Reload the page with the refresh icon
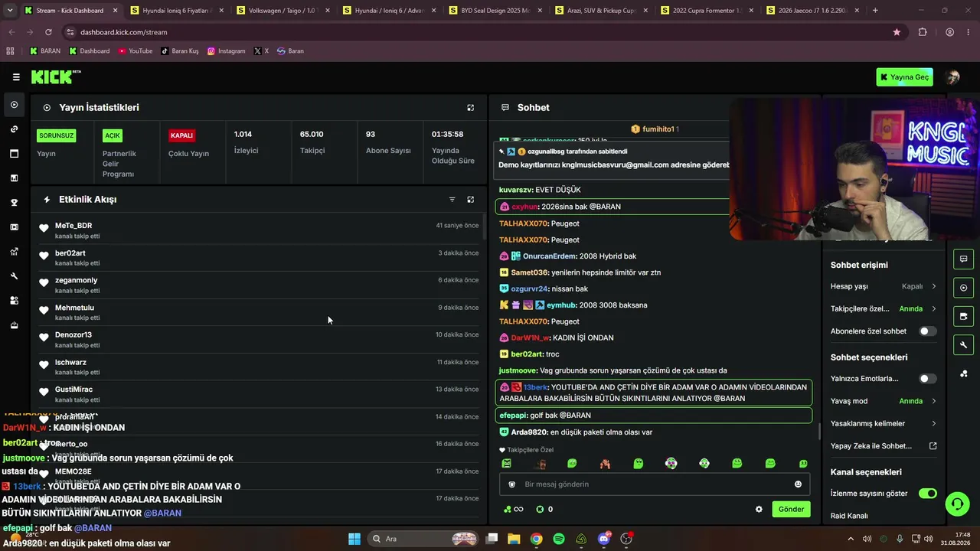 (48, 32)
